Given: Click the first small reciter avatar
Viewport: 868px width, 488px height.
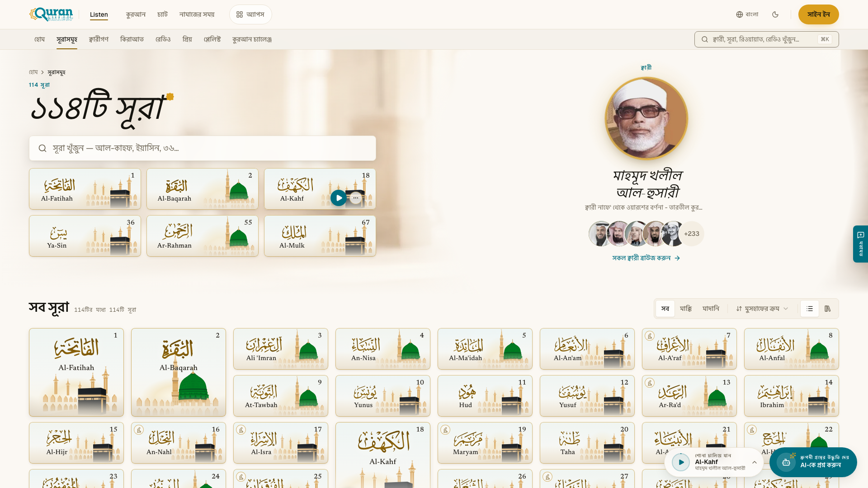Looking at the screenshot, I should [x=600, y=234].
